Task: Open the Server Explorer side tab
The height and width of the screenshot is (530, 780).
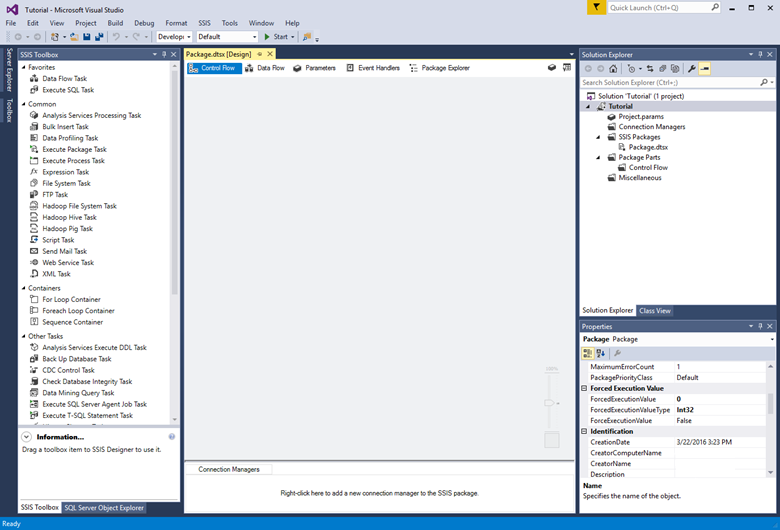Action: [9, 70]
